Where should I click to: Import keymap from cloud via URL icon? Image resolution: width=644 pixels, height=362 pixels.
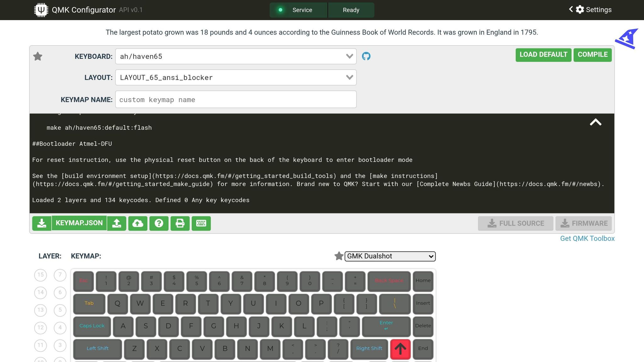click(x=138, y=223)
